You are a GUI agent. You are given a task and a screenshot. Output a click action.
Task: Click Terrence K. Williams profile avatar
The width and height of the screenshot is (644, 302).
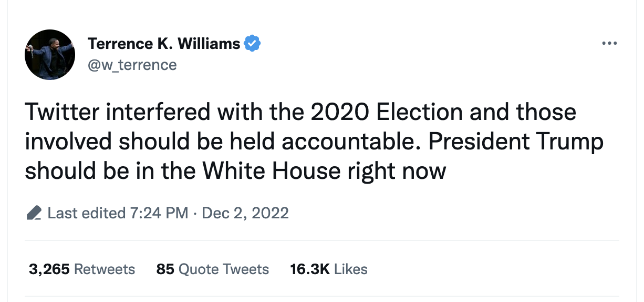[50, 55]
